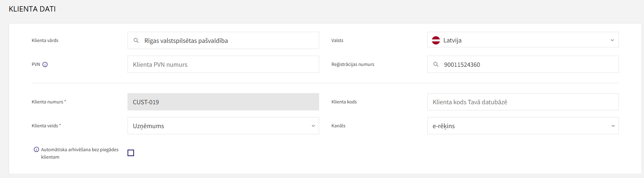Click the registration number 90011524360 text
The height and width of the screenshot is (178, 644).
tap(462, 65)
